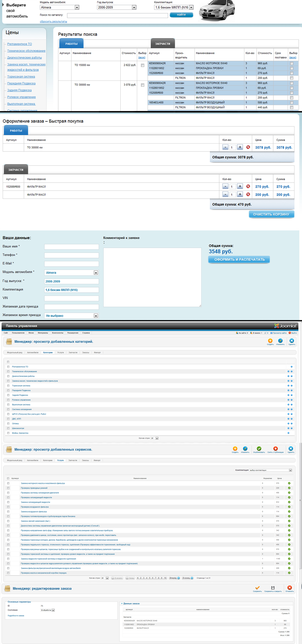The width and height of the screenshot is (302, 644).
Task: Toggle published status of Замена свечей зажигания
Action: [x=289, y=521]
